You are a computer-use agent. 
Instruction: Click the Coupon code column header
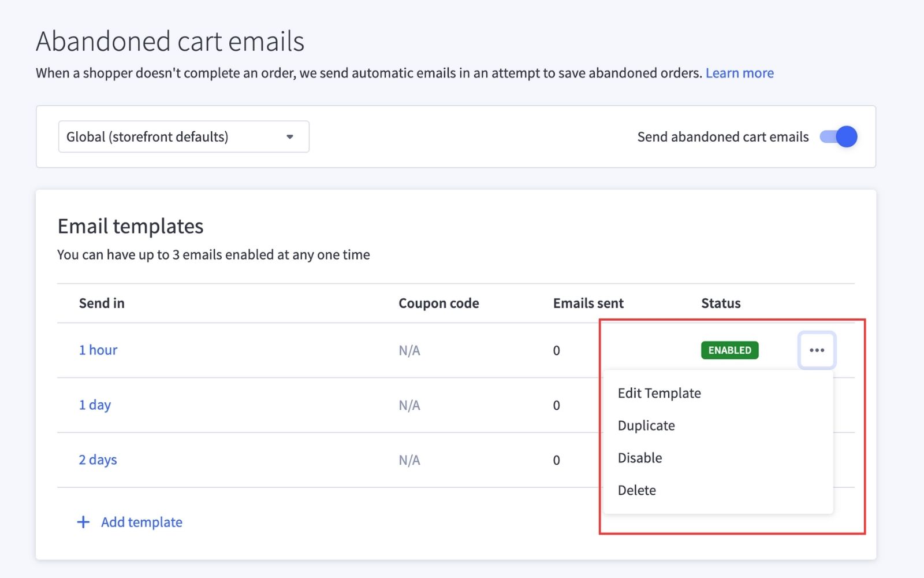[x=439, y=303]
